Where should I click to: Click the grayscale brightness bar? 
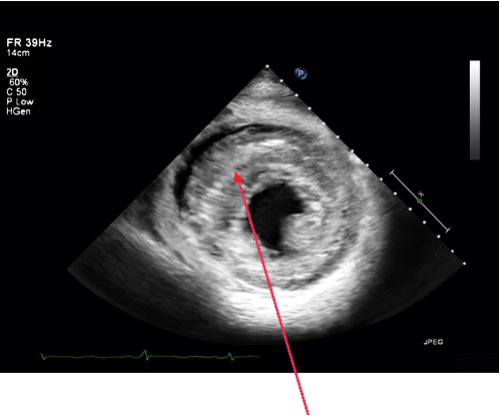coord(475,110)
